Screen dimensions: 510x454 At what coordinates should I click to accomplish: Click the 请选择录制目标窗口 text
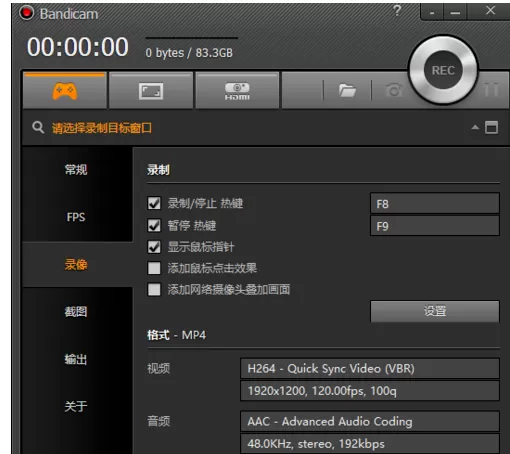coord(102,128)
